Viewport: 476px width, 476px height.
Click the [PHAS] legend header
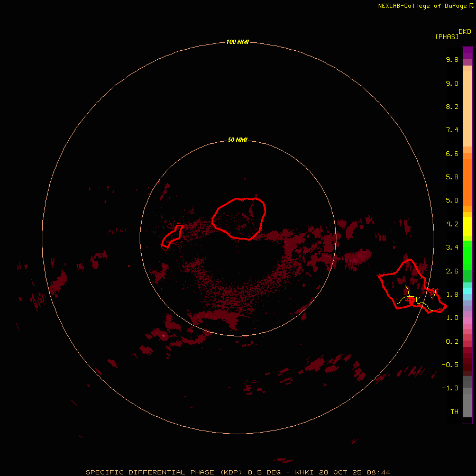(447, 36)
